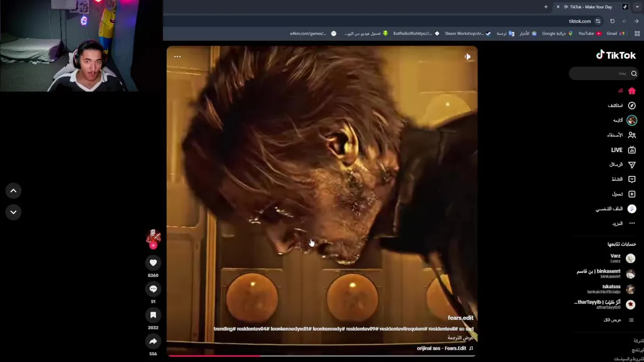Reload the page

612,21
